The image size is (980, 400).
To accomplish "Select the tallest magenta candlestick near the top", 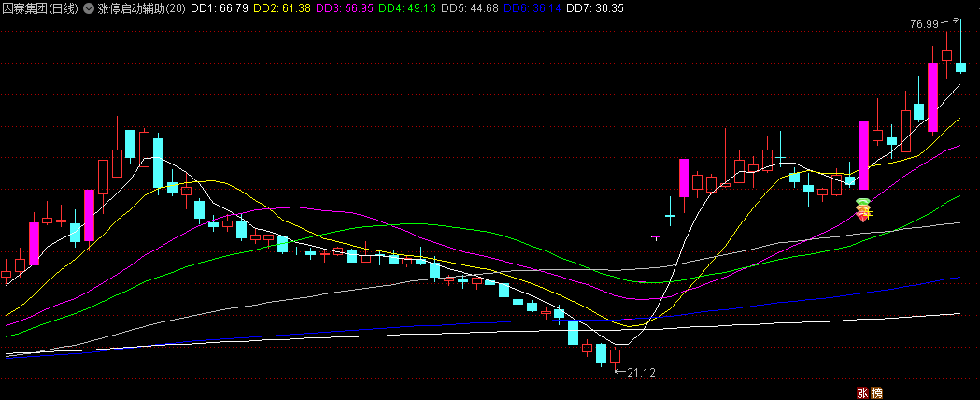I will coord(932,97).
